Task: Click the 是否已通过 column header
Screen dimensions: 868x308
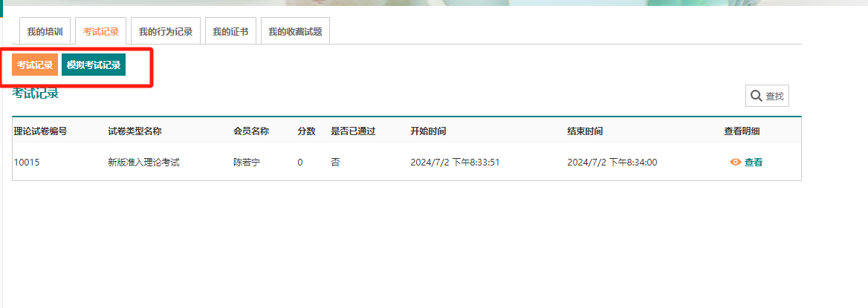Action: pyautogui.click(x=353, y=131)
